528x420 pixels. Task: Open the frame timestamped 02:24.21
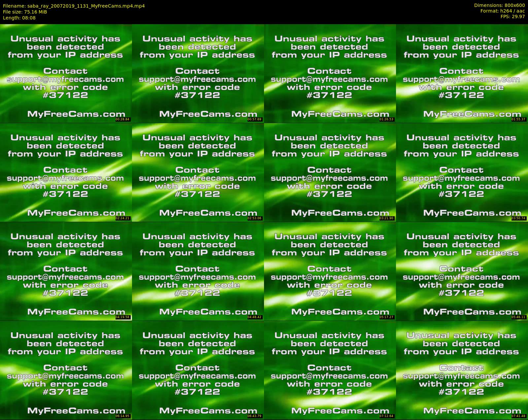coord(66,172)
